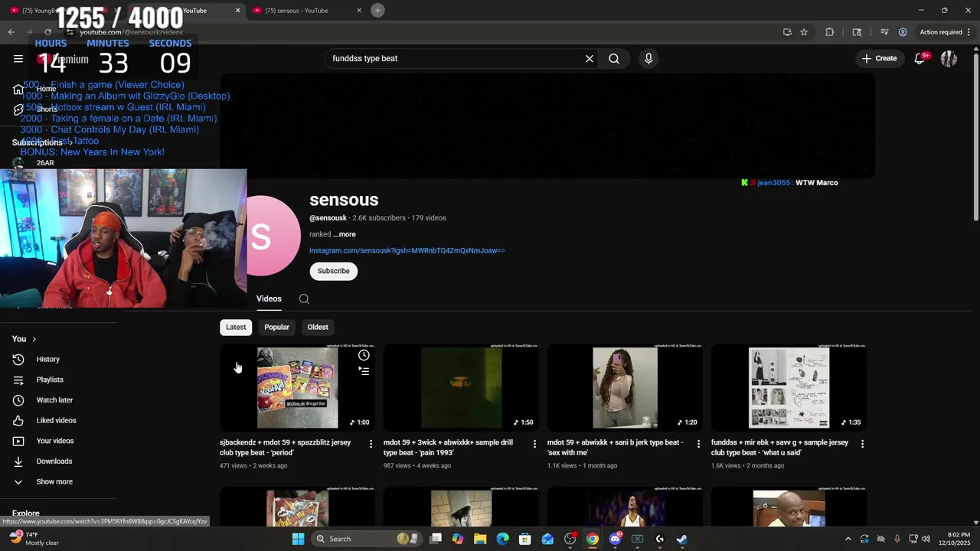Viewport: 980px width, 551px height.
Task: Select the channel 'Videos' tab
Action: pos(269,298)
